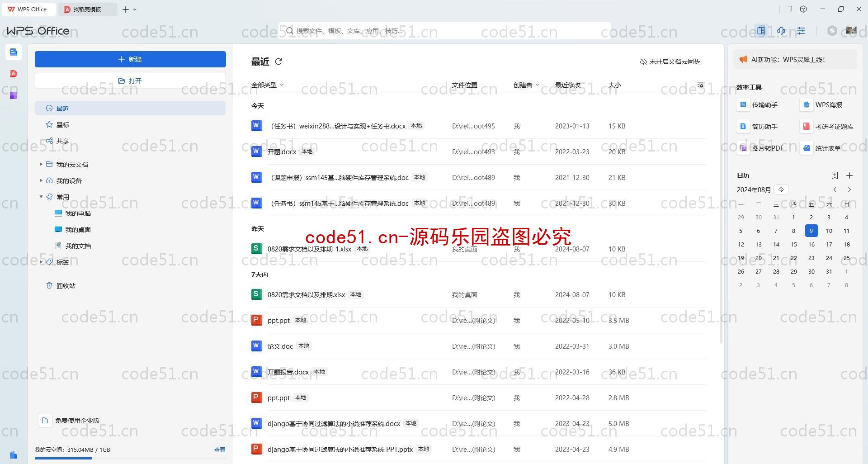Open list filter settings icon above file list

click(700, 85)
